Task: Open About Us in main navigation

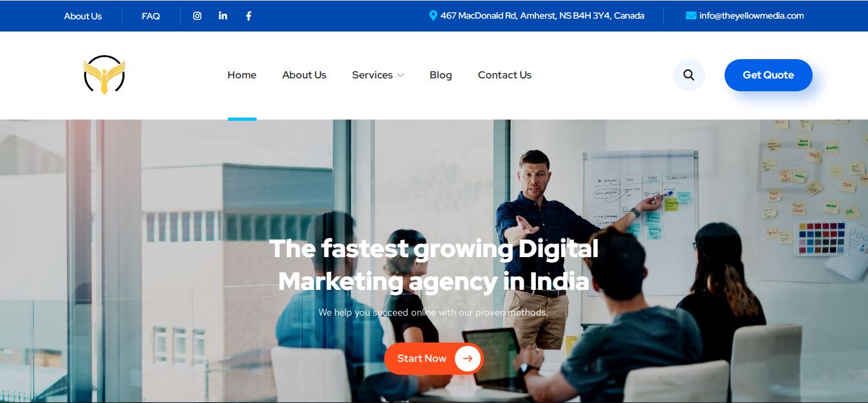Action: pos(304,75)
